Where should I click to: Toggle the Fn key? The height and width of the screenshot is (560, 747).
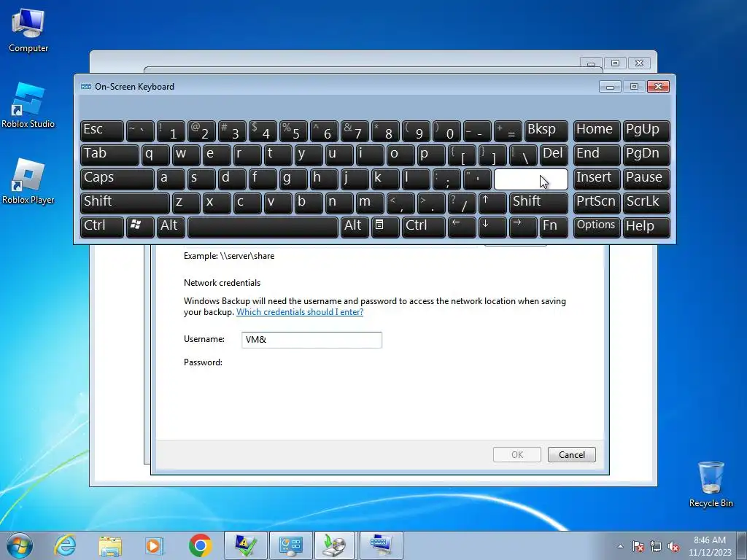tap(554, 227)
